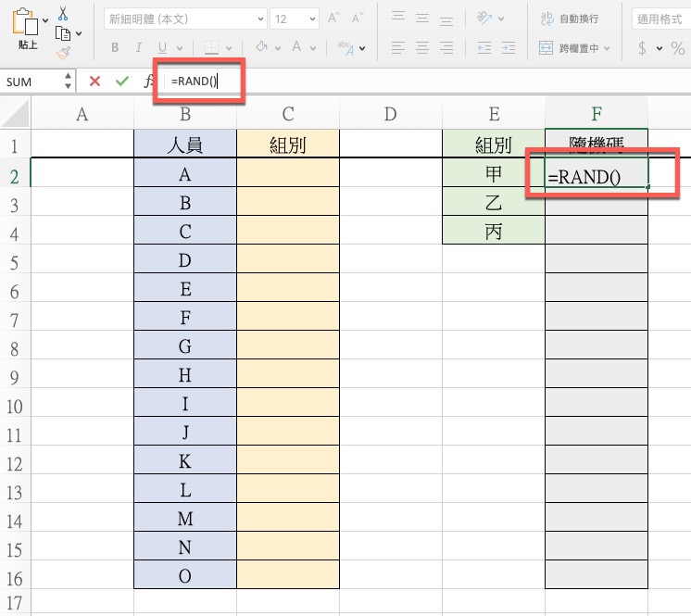
Task: Click the SUM name box
Action: coord(31,82)
